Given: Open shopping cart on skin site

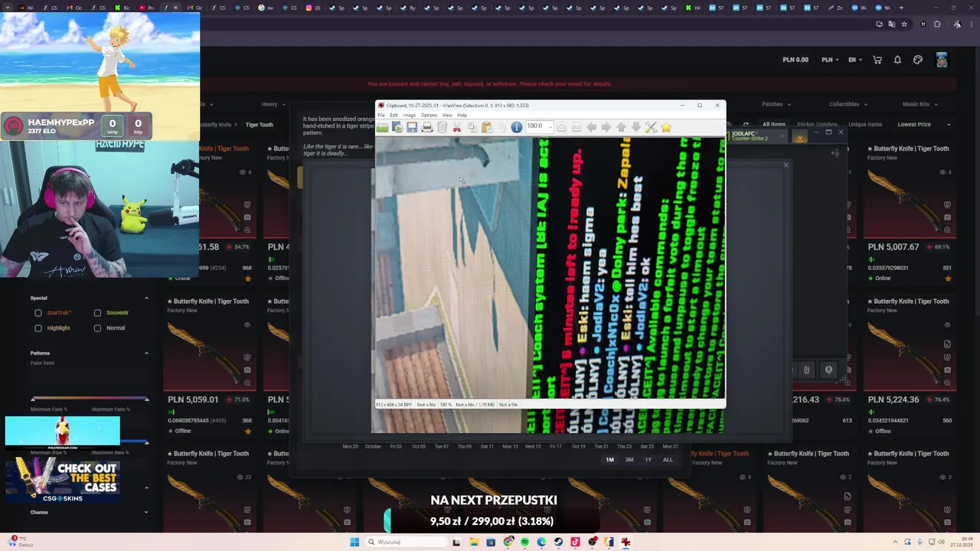Looking at the screenshot, I should (x=877, y=60).
